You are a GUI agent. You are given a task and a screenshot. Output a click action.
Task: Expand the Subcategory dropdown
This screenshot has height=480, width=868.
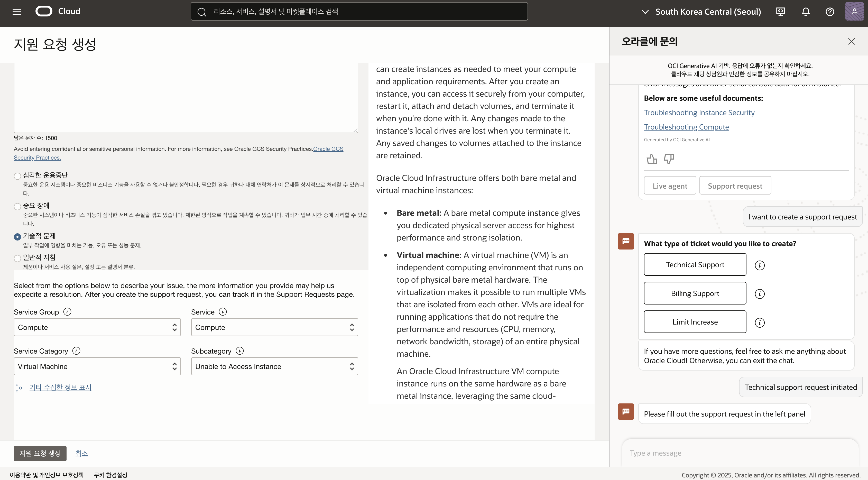click(274, 366)
